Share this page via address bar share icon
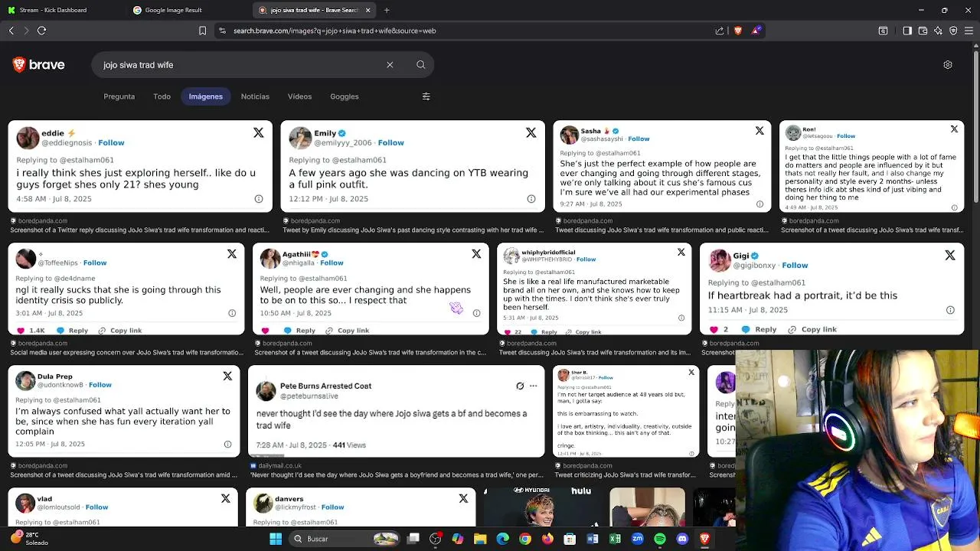The image size is (980, 551). (720, 31)
